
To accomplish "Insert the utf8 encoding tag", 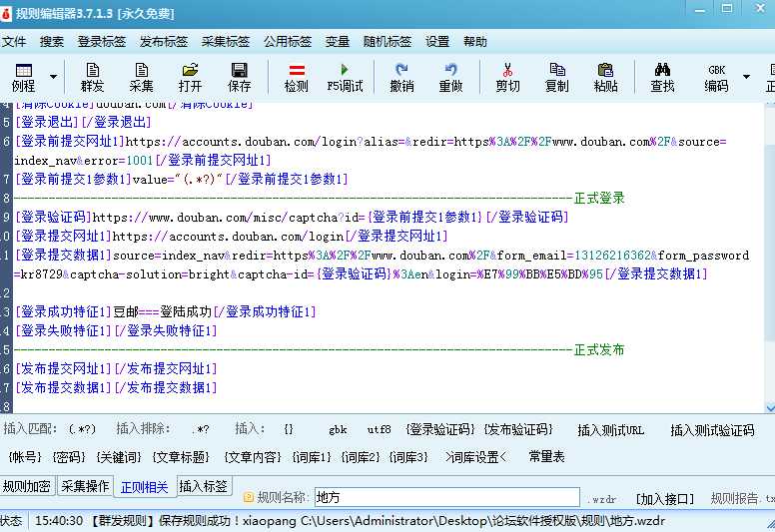I will 380,429.
